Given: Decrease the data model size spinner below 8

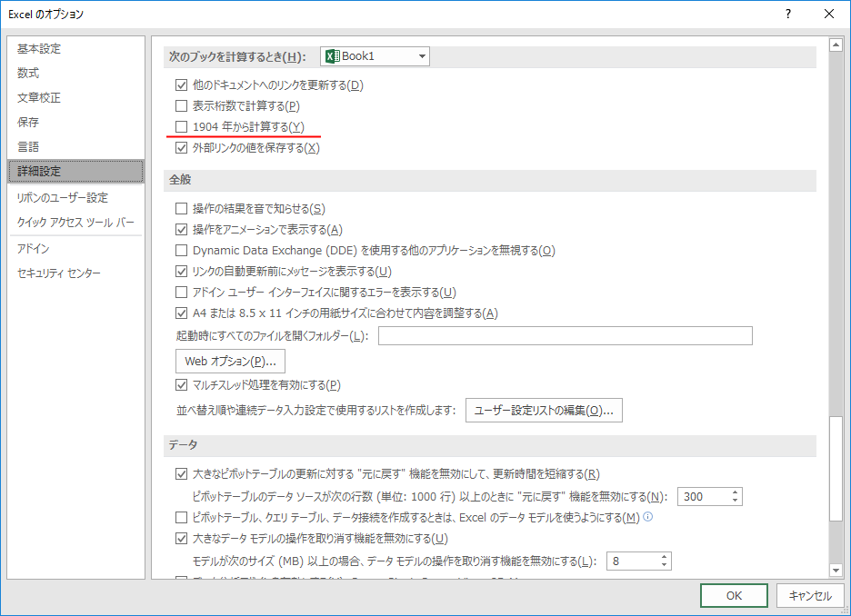Looking at the screenshot, I should click(664, 564).
